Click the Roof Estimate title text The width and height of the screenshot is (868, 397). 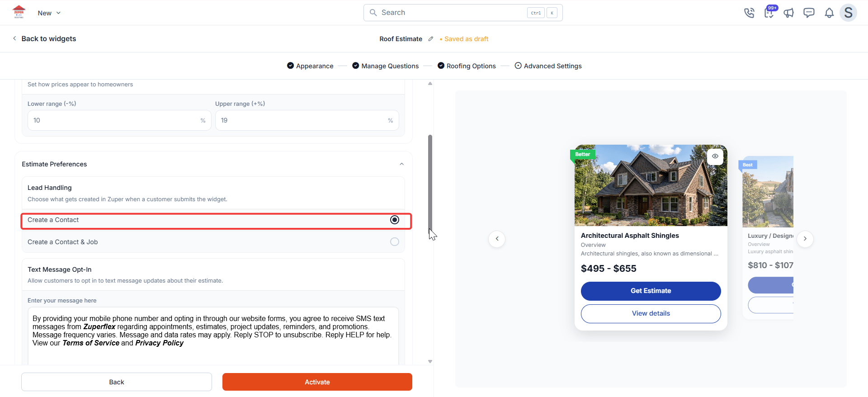point(401,39)
